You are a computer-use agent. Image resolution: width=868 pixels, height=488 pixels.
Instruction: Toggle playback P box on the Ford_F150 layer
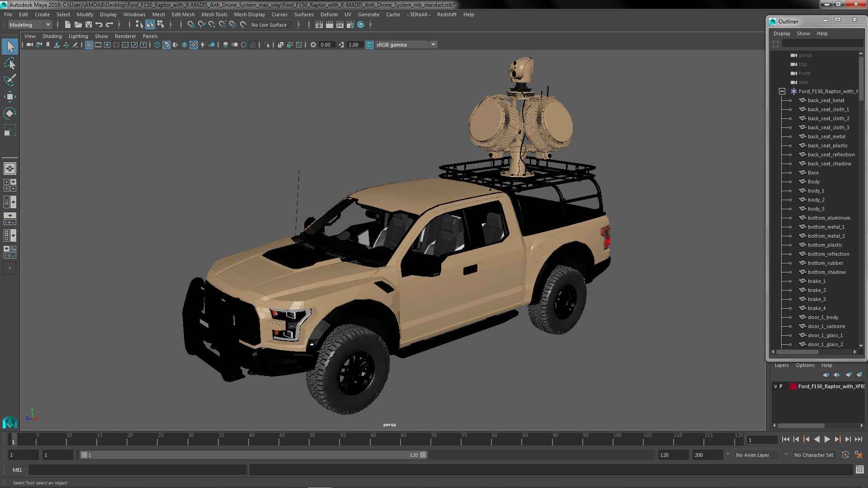pos(781,386)
